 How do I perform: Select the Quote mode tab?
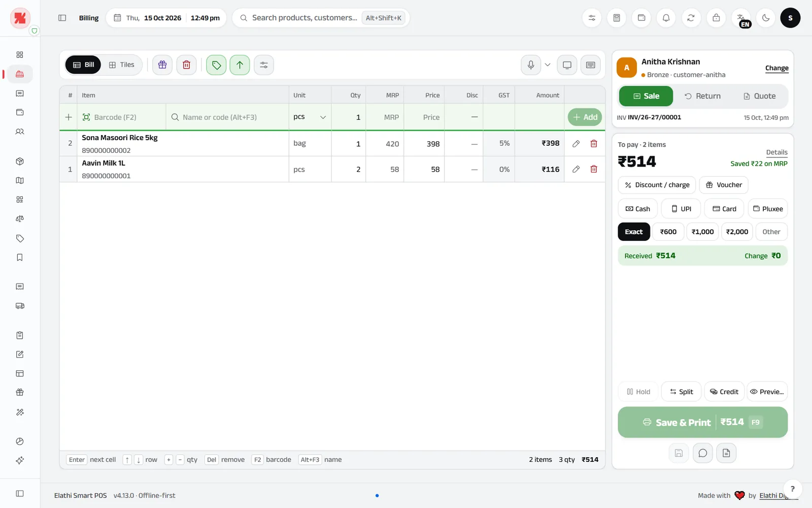pyautogui.click(x=760, y=96)
